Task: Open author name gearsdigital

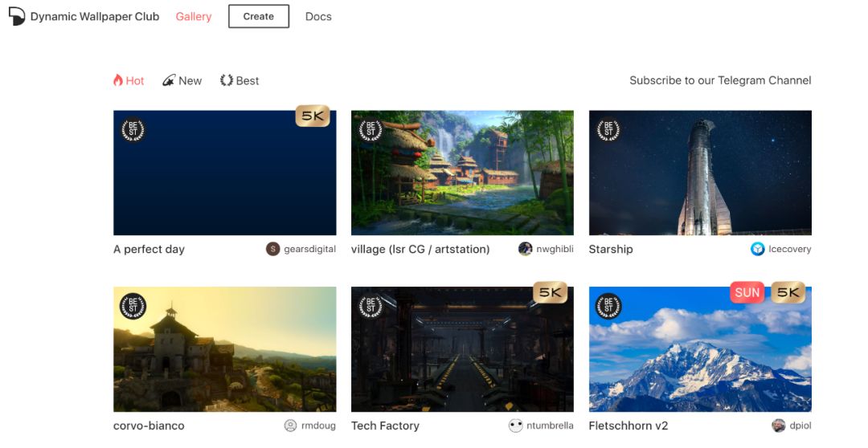Action: (310, 250)
